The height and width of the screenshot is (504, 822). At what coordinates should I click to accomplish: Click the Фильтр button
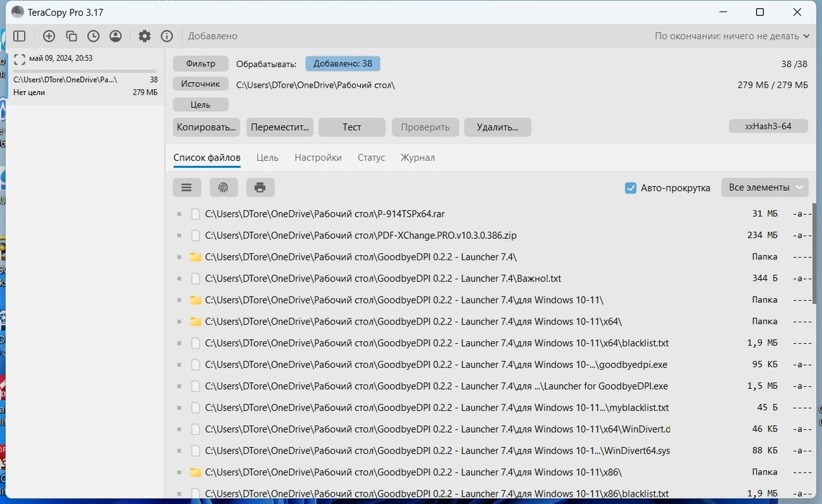(201, 64)
